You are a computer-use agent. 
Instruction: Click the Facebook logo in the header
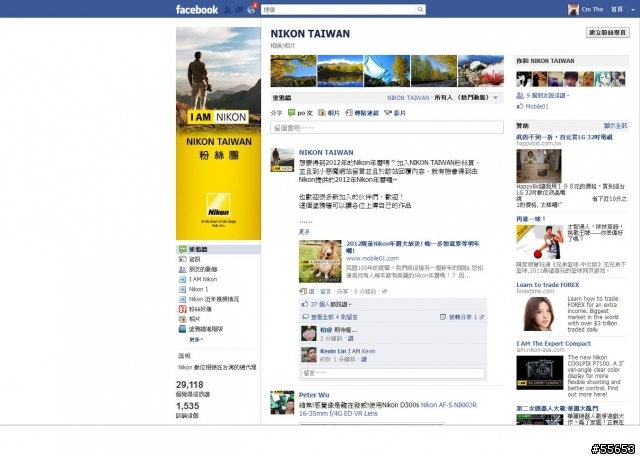[197, 9]
